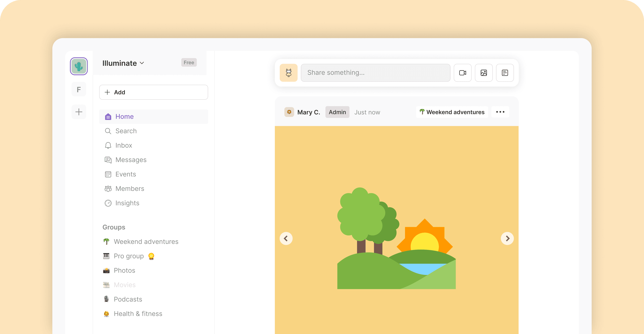Screen dimensions: 644x334
Task: Click the Share something input field
Action: coord(375,73)
